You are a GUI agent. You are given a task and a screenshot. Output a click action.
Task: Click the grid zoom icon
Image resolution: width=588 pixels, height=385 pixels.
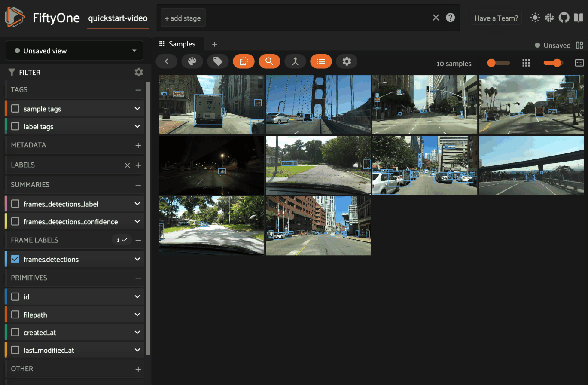[x=526, y=63]
